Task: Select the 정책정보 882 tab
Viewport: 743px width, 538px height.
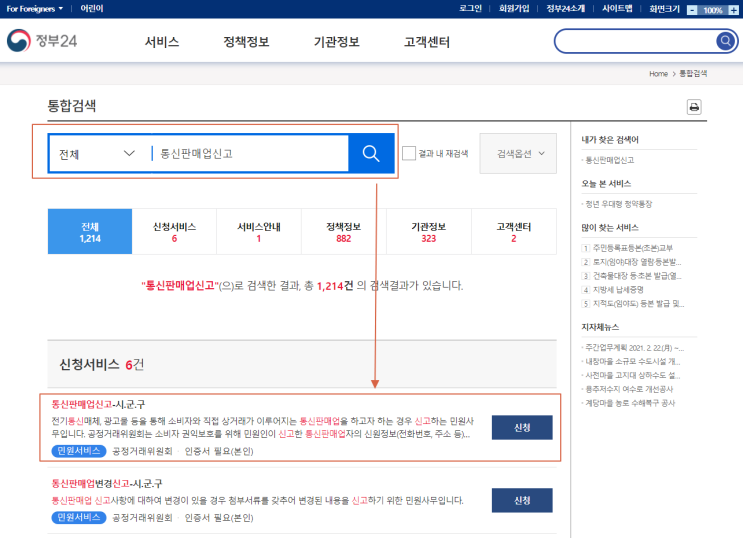Action: coord(344,232)
